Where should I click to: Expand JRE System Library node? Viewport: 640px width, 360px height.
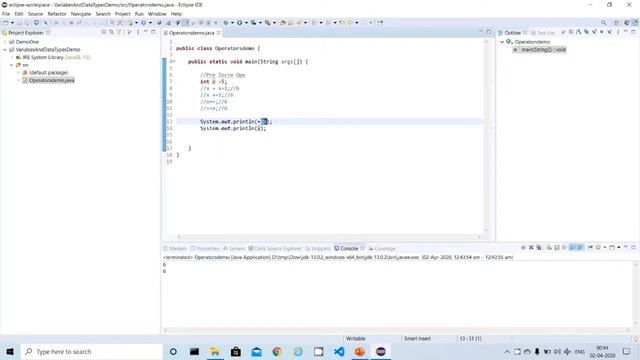12,57
